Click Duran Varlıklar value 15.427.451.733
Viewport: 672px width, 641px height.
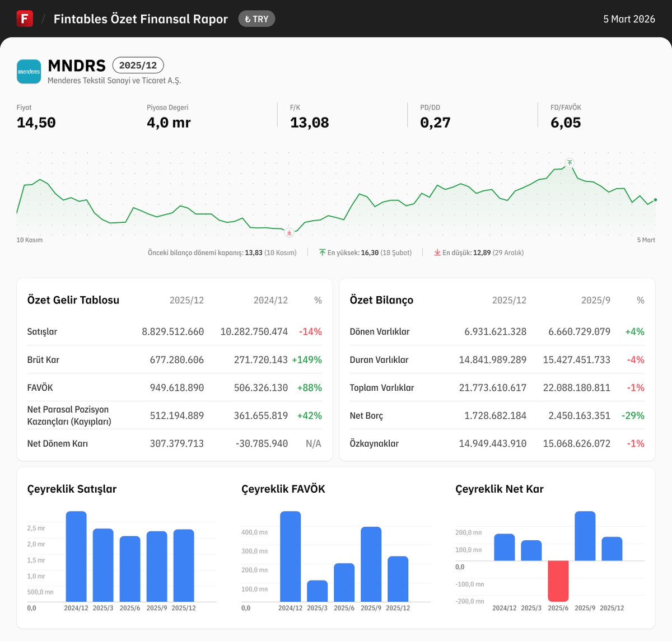(x=577, y=359)
